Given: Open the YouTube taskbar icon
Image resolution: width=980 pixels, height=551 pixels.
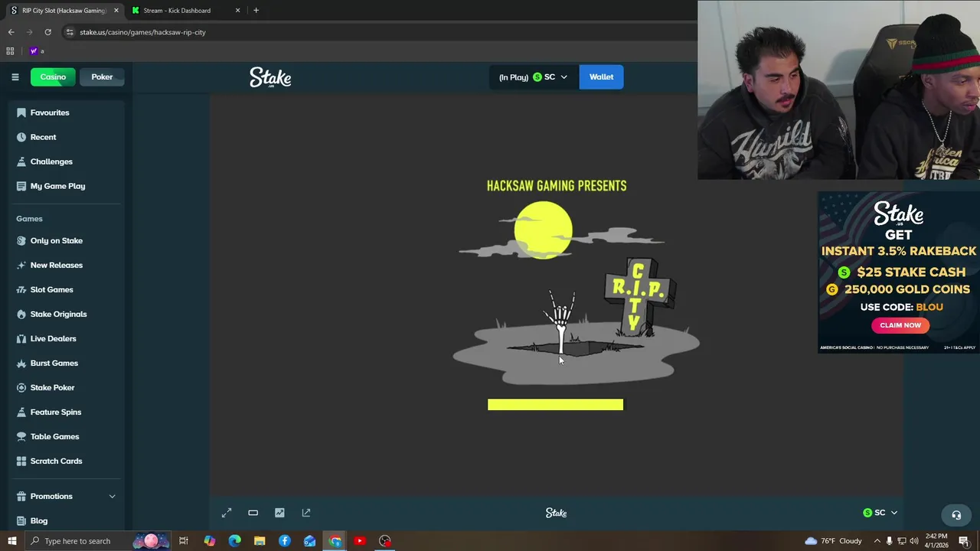Looking at the screenshot, I should (360, 541).
